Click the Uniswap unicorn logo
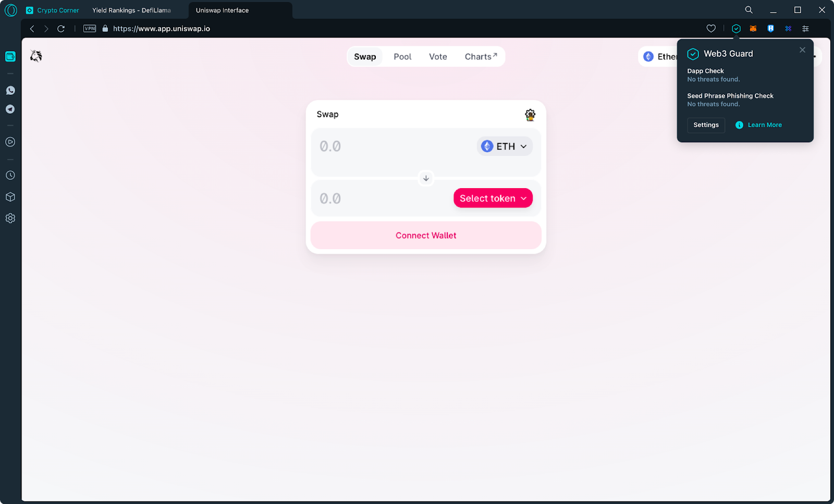This screenshot has width=834, height=504. pos(36,56)
